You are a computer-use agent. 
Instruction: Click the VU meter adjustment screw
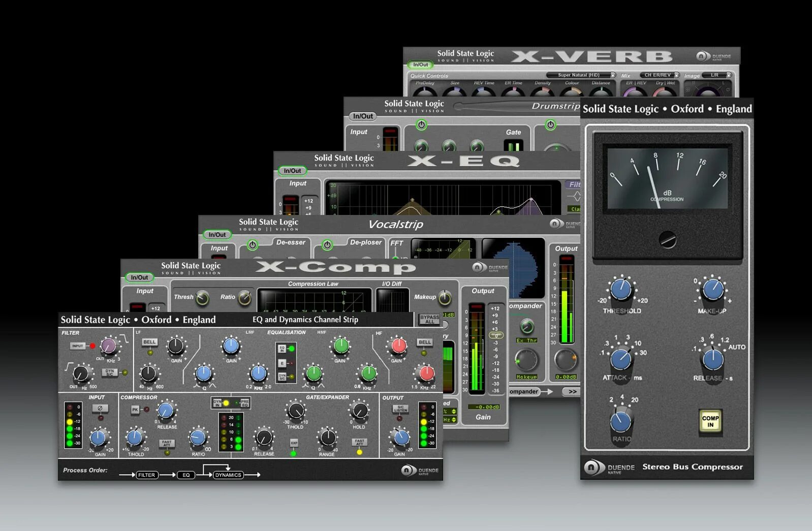click(667, 239)
